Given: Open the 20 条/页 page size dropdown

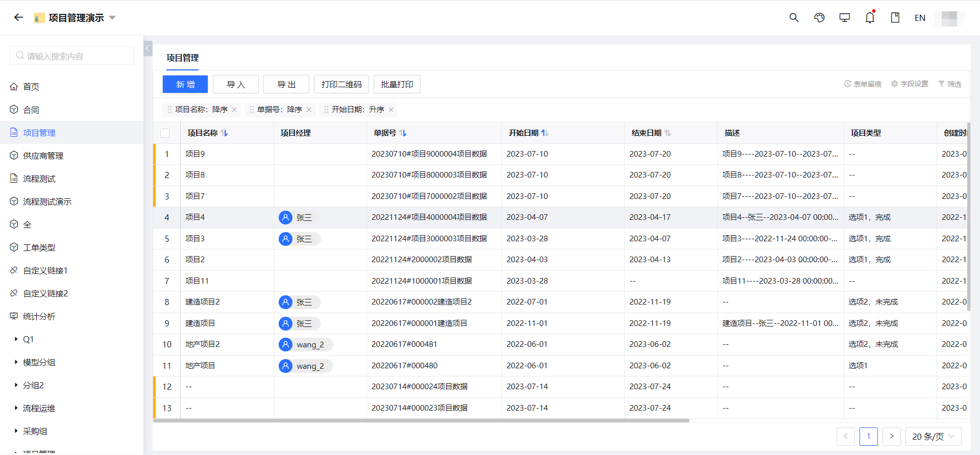Looking at the screenshot, I should point(933,437).
